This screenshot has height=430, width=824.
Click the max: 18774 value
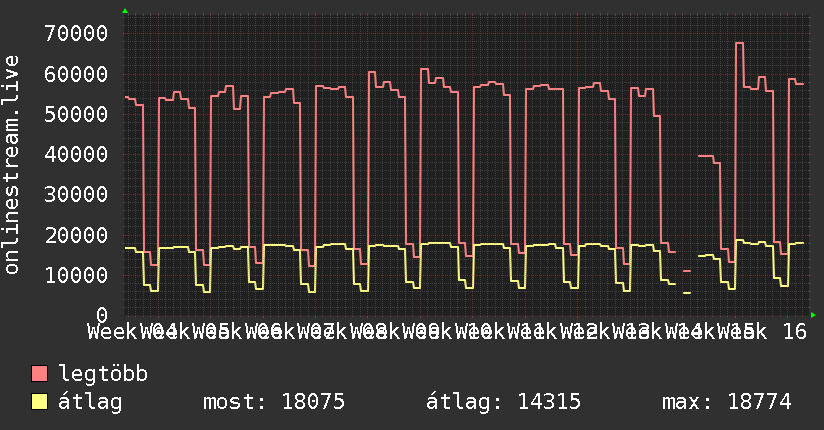coord(727,402)
